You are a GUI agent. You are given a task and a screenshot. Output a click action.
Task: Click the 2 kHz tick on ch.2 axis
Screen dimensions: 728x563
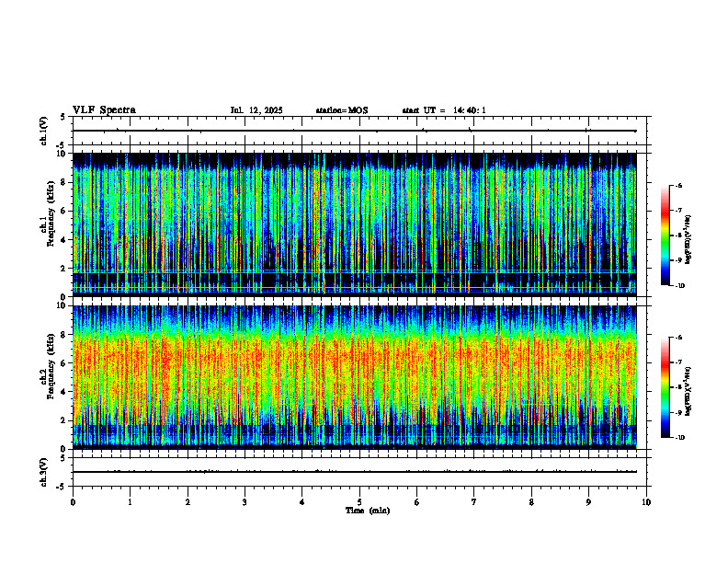click(64, 420)
